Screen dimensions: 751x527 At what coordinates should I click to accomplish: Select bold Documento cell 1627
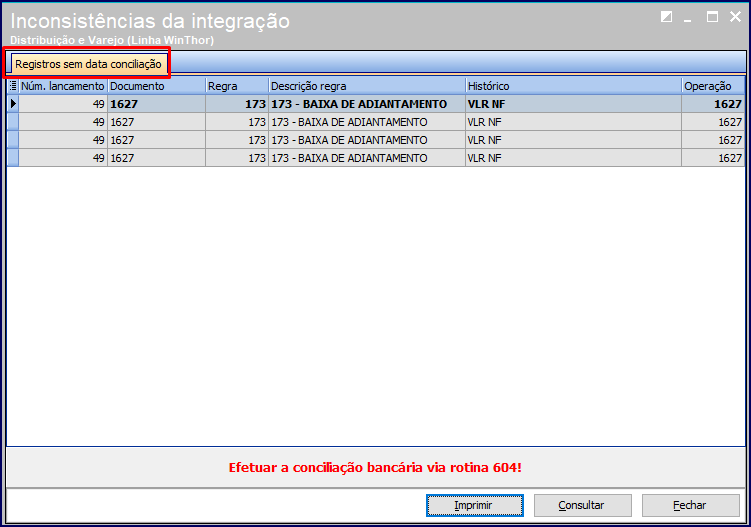156,104
